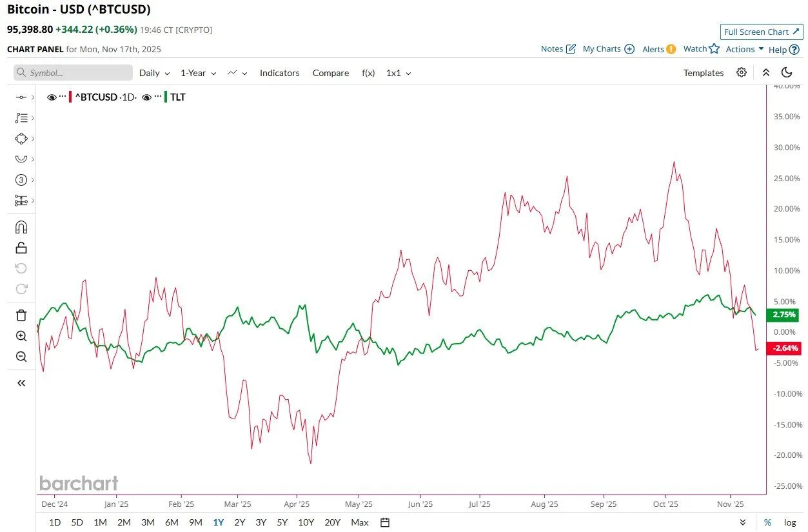Viewport: 808px width, 532px height.
Task: Switch to dark mode moon icon
Action: click(787, 73)
